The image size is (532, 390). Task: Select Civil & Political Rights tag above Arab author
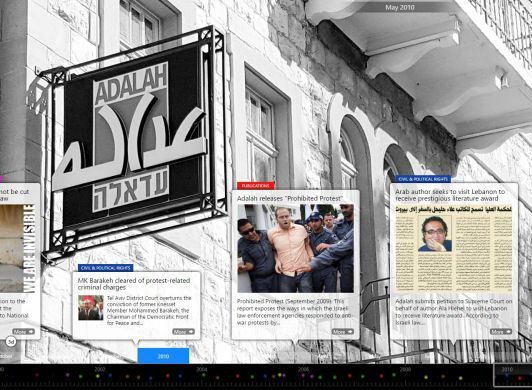(423, 179)
